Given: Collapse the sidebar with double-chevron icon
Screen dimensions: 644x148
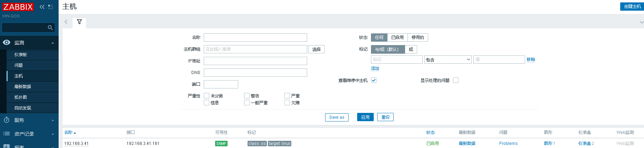Looking at the screenshot, I should 42,7.
